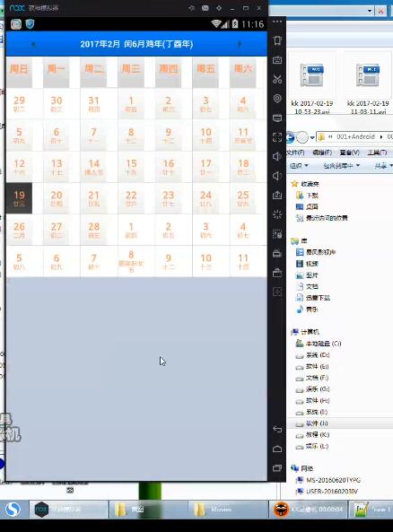Select 本地磁盘 (C:) drive

click(319, 344)
